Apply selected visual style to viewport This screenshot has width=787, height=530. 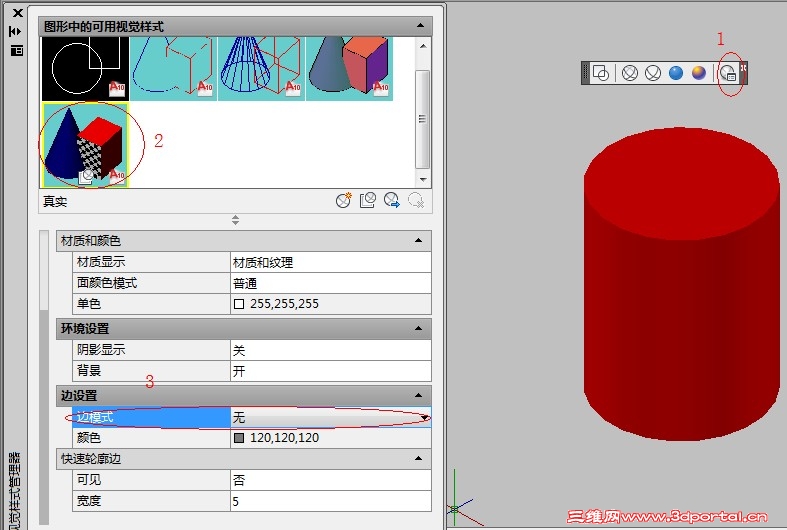point(368,201)
